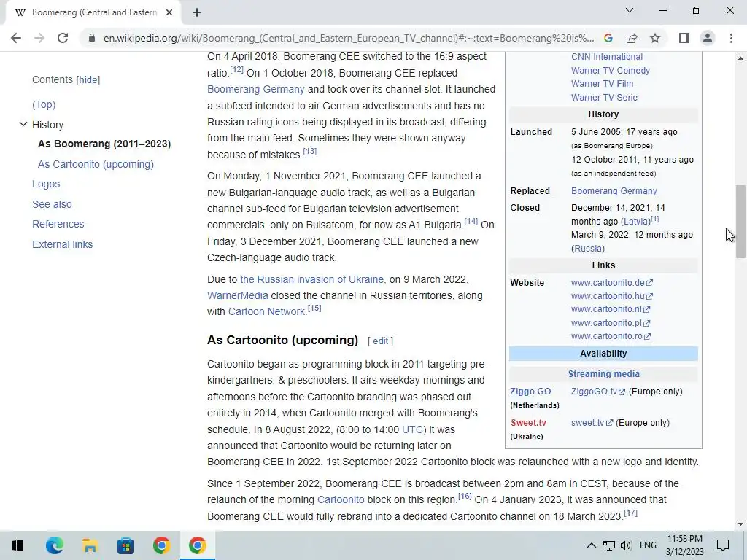Click the address bar URL field

pos(349,38)
